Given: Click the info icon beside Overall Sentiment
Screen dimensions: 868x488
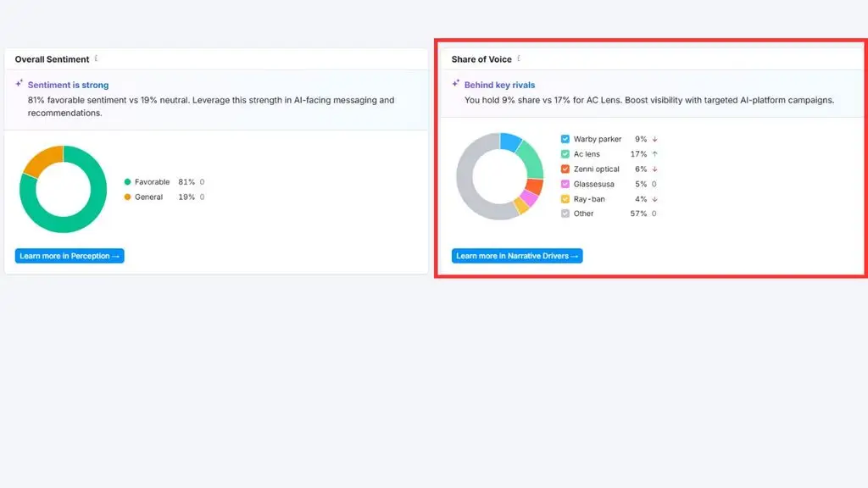Looking at the screenshot, I should coord(96,58).
